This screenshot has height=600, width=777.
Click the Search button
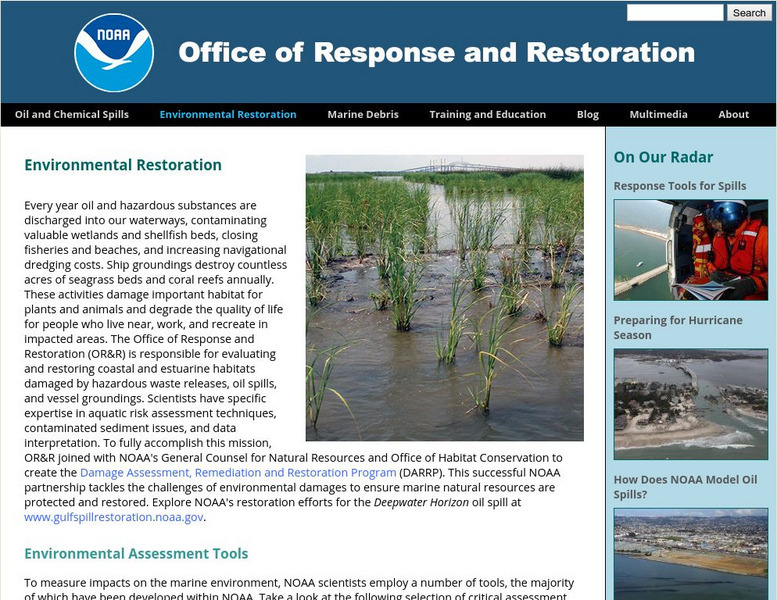tap(749, 13)
